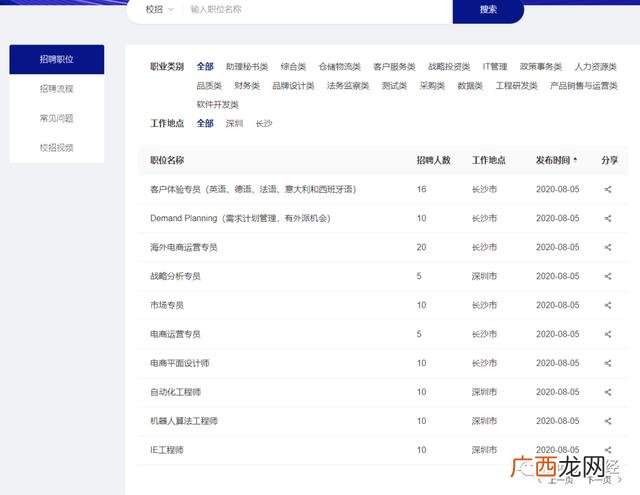640x495 pixels.
Task: Filter jobs by 战略投资类
Action: pyautogui.click(x=449, y=67)
